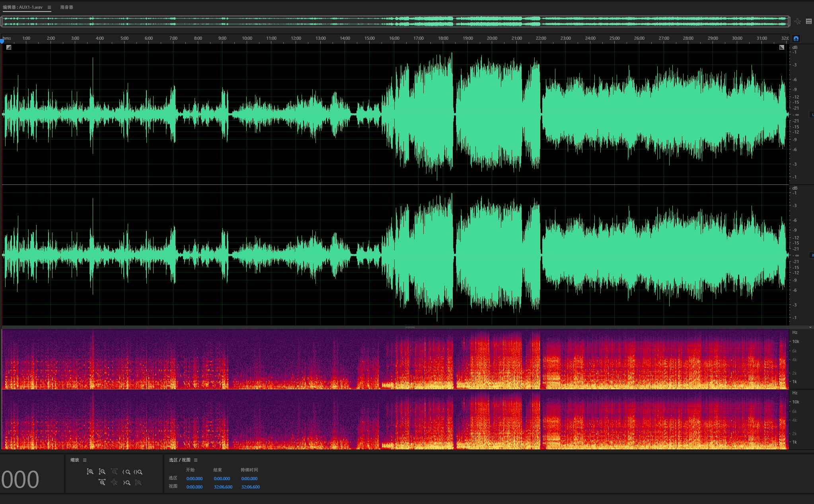Click the view end time 32:06.600

[x=223, y=487]
